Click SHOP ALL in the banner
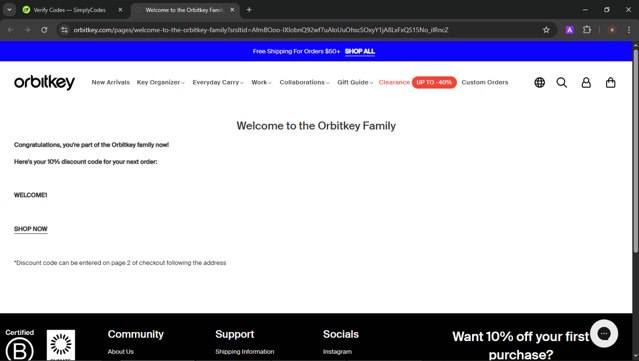Image resolution: width=639 pixels, height=361 pixels. (359, 51)
